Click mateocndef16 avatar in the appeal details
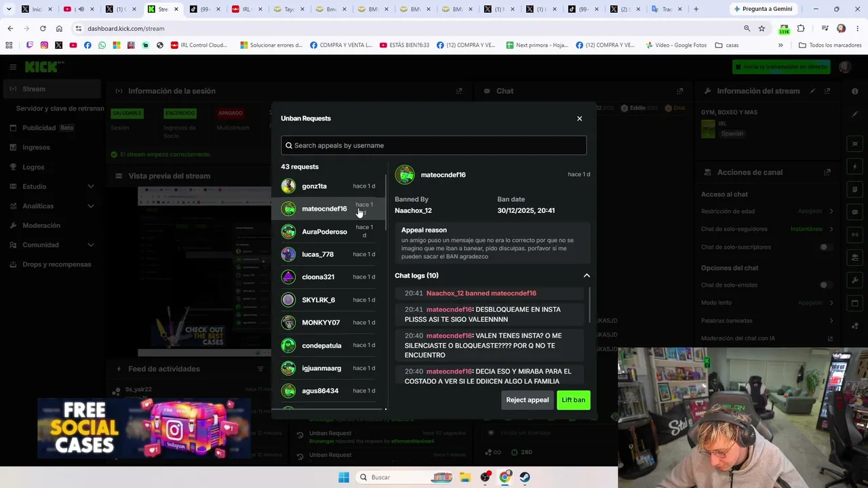 [x=405, y=175]
